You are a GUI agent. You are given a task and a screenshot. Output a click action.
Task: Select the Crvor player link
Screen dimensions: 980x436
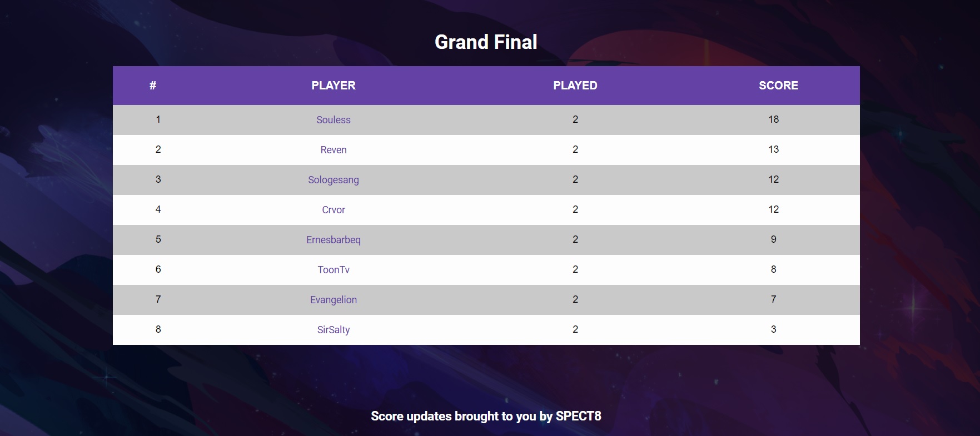[334, 210]
